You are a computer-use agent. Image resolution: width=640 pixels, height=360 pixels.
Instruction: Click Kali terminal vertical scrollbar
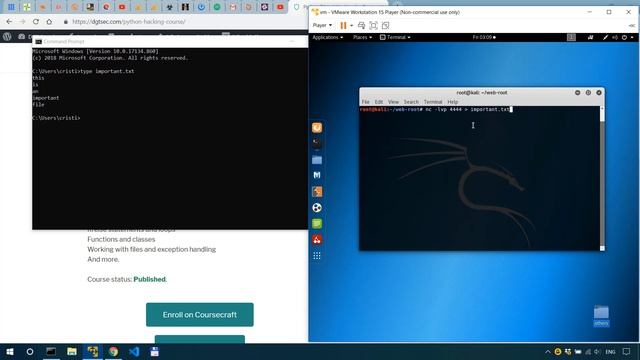point(602,178)
